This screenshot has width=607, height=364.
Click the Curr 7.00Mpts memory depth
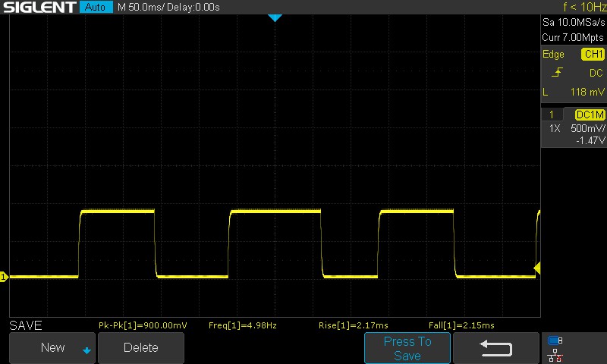coord(573,37)
